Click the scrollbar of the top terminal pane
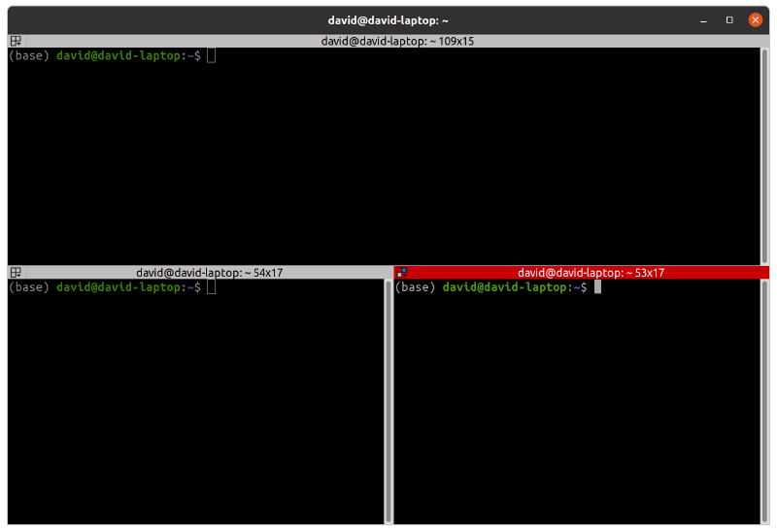The image size is (777, 532). pos(763,155)
